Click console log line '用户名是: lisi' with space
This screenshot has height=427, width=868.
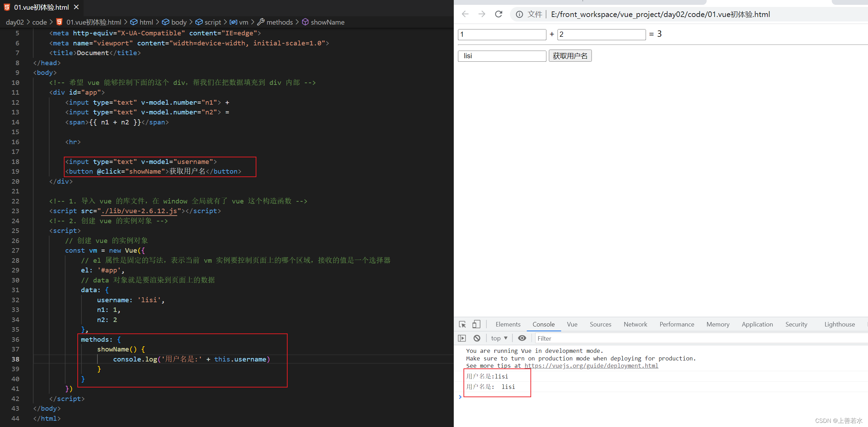coord(491,387)
